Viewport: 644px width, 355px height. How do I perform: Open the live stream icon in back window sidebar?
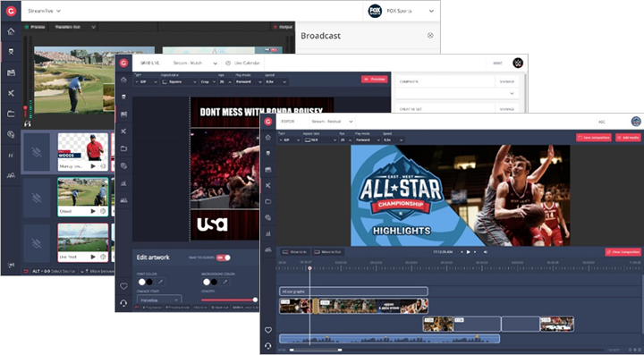click(11, 52)
